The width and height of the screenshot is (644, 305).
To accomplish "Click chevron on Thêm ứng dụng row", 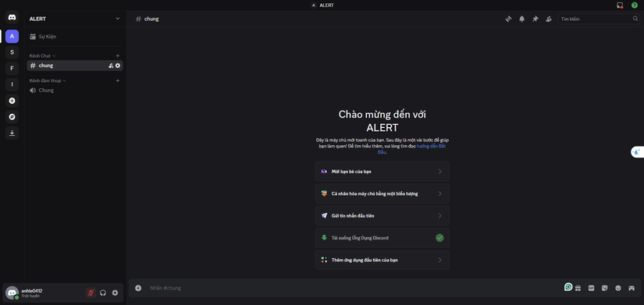I will click(440, 261).
